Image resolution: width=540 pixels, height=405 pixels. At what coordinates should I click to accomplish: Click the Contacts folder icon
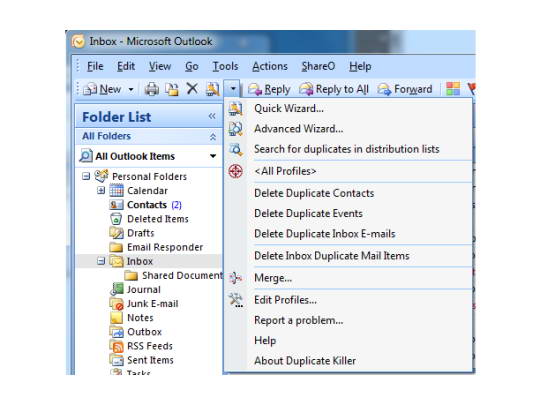point(116,205)
